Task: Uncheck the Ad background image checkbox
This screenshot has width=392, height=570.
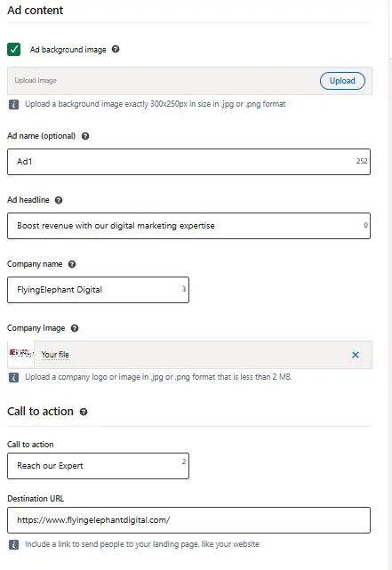Action: [14, 49]
